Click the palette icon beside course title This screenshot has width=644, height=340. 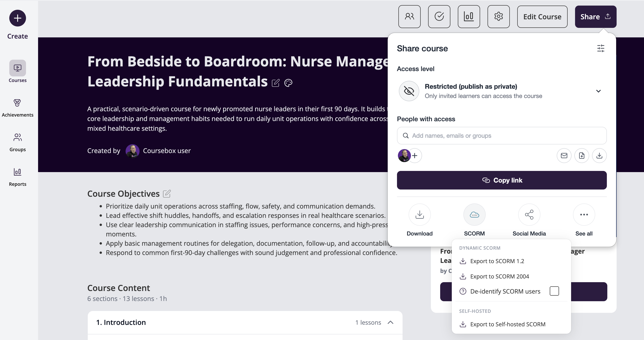coord(288,83)
